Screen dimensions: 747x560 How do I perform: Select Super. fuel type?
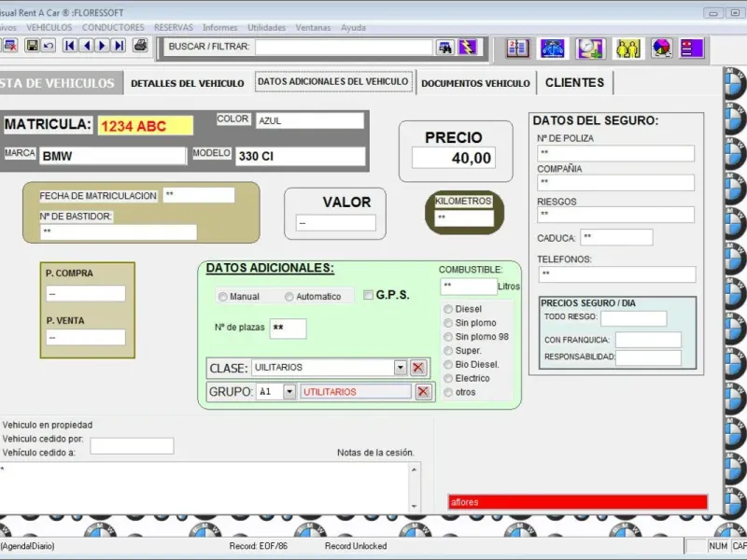pos(448,351)
